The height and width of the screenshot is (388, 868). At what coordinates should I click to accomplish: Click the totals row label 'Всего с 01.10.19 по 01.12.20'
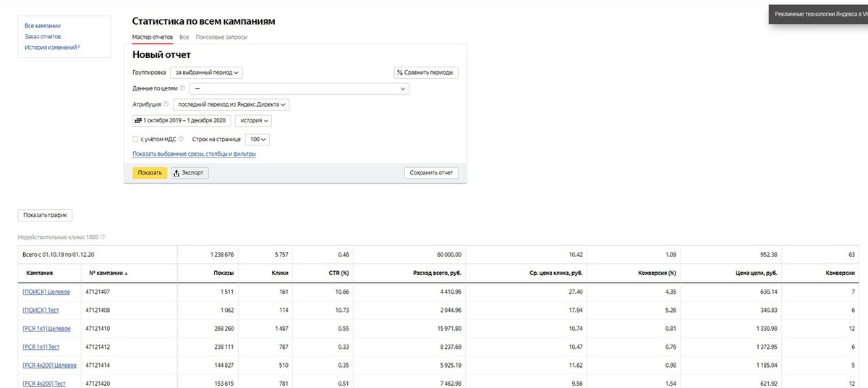[x=60, y=255]
